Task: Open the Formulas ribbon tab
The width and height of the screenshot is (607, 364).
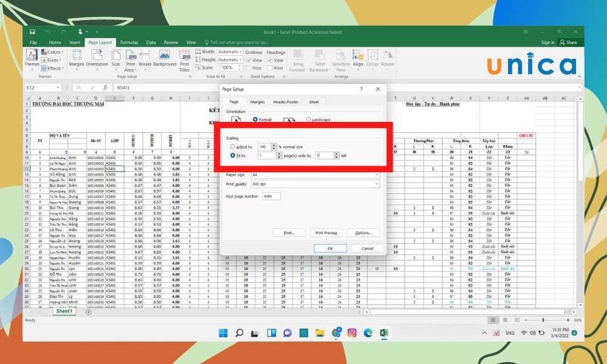Action: click(129, 42)
